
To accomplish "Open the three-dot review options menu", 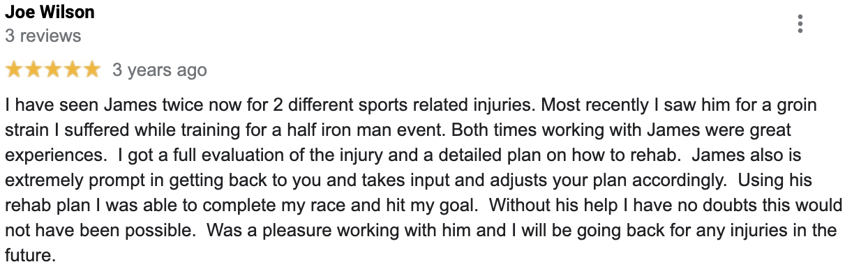I will click(800, 24).
